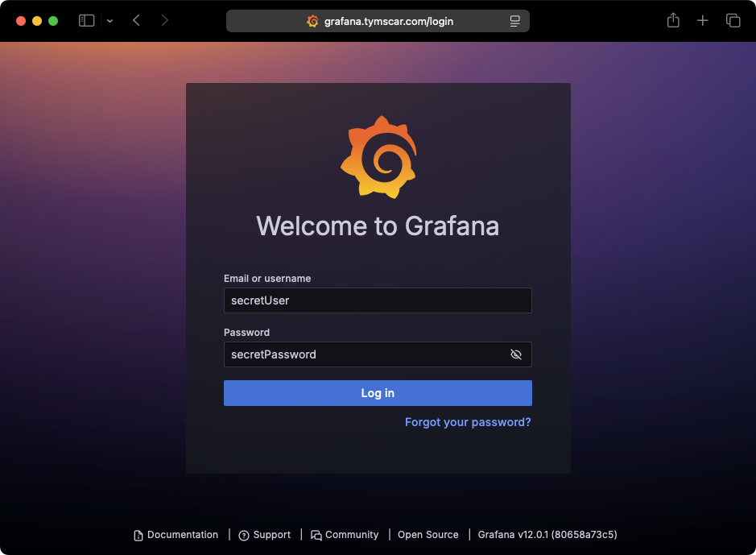756x555 pixels.
Task: Click the Welcome to Grafana heading
Action: click(x=378, y=226)
